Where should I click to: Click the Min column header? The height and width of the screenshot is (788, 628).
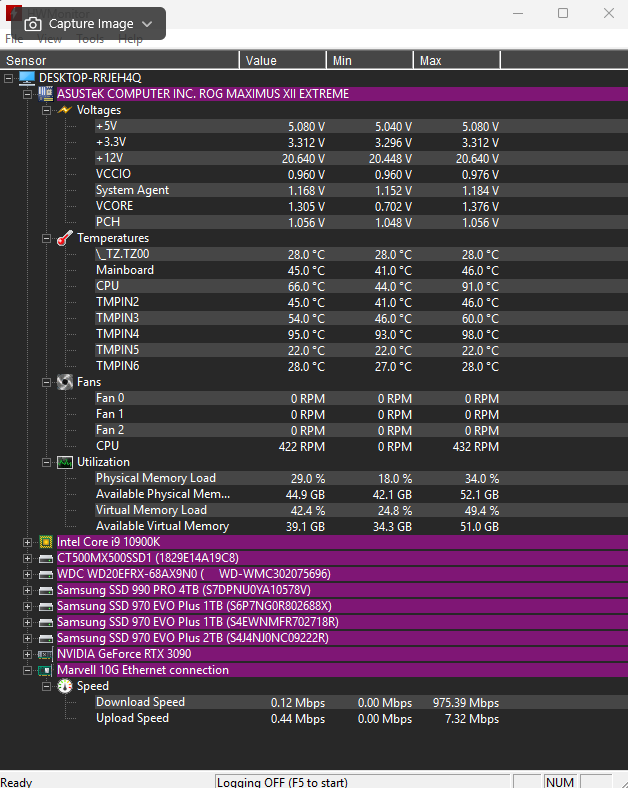[x=370, y=60]
